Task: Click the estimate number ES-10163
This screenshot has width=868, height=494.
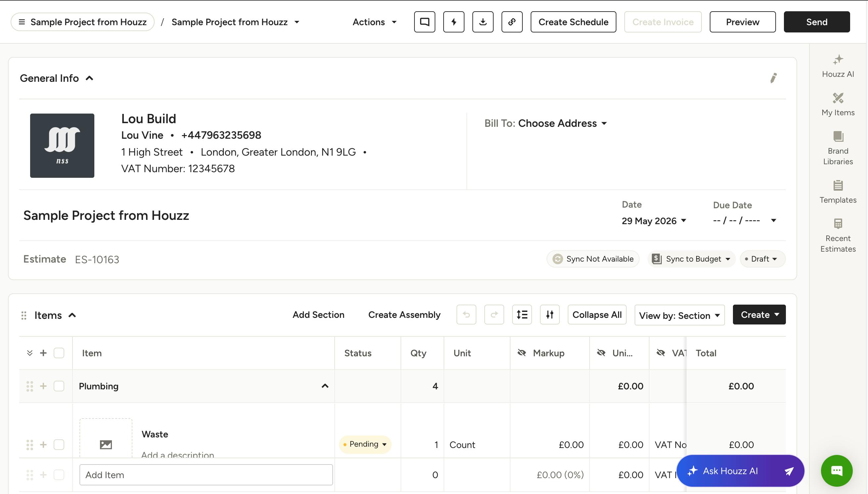Action: tap(97, 260)
